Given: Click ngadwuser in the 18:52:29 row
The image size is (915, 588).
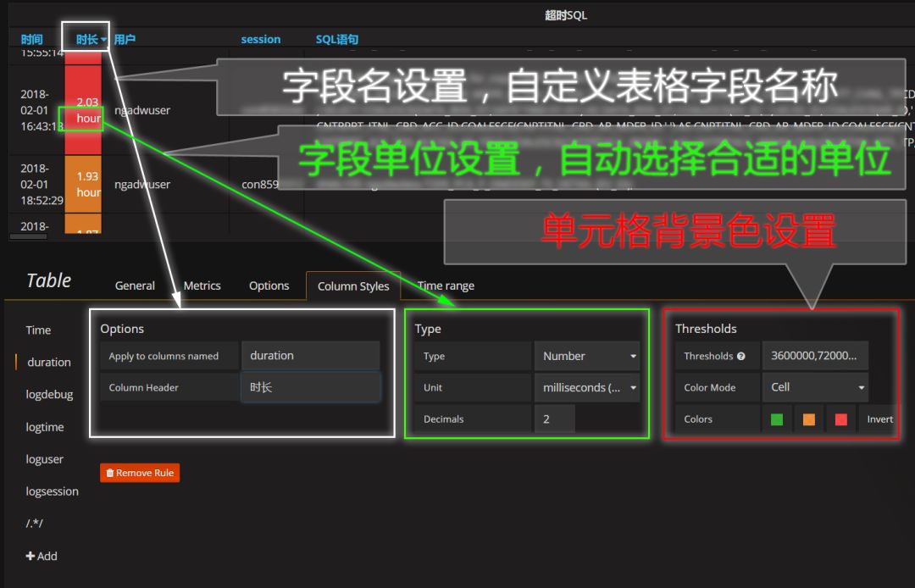Looking at the screenshot, I should [142, 185].
